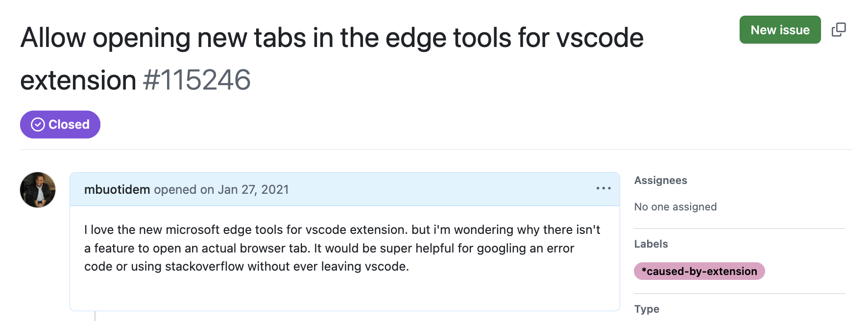The width and height of the screenshot is (868, 321).
Task: Select the *caused-by-extension label
Action: click(699, 271)
